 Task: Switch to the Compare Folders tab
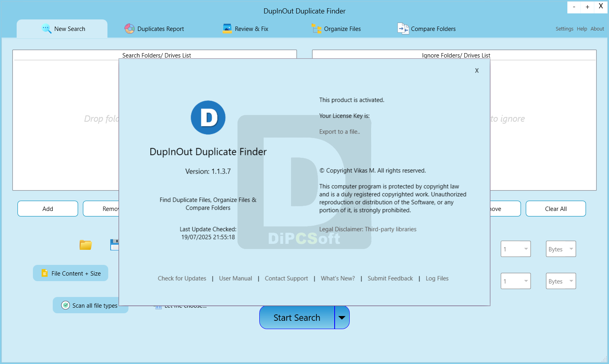coord(427,29)
